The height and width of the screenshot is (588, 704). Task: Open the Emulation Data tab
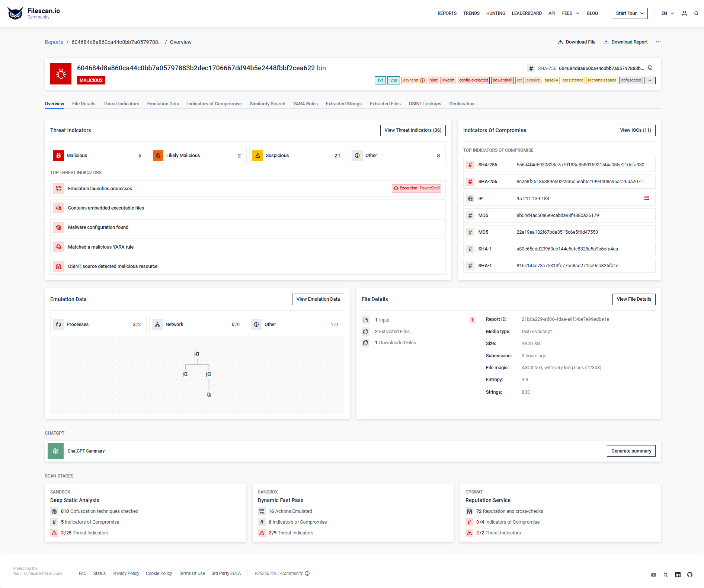pyautogui.click(x=163, y=104)
